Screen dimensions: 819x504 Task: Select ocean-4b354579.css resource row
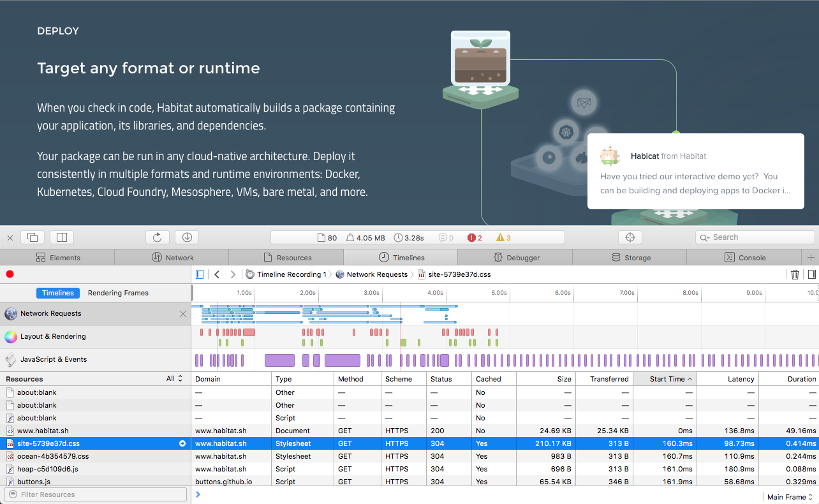pyautogui.click(x=96, y=456)
